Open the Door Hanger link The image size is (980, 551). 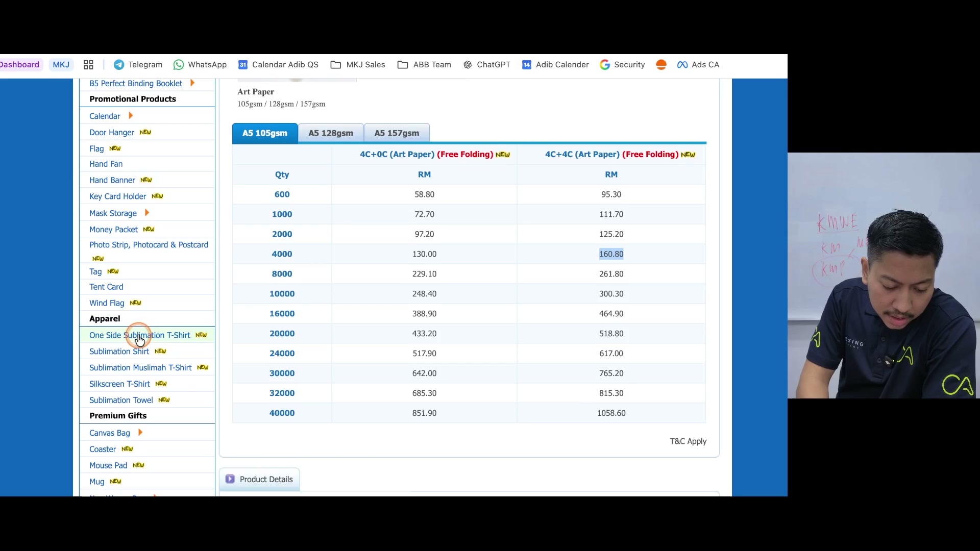point(112,133)
